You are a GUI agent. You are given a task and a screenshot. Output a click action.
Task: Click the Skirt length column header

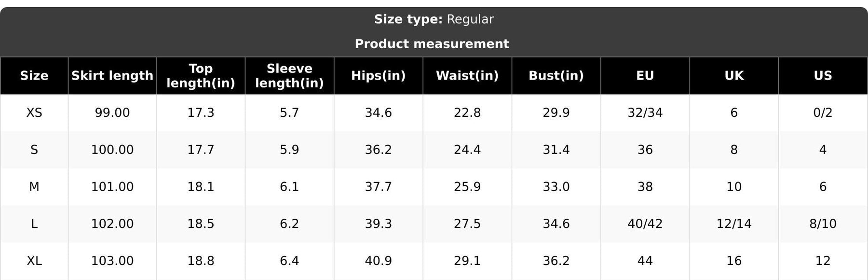(112, 76)
